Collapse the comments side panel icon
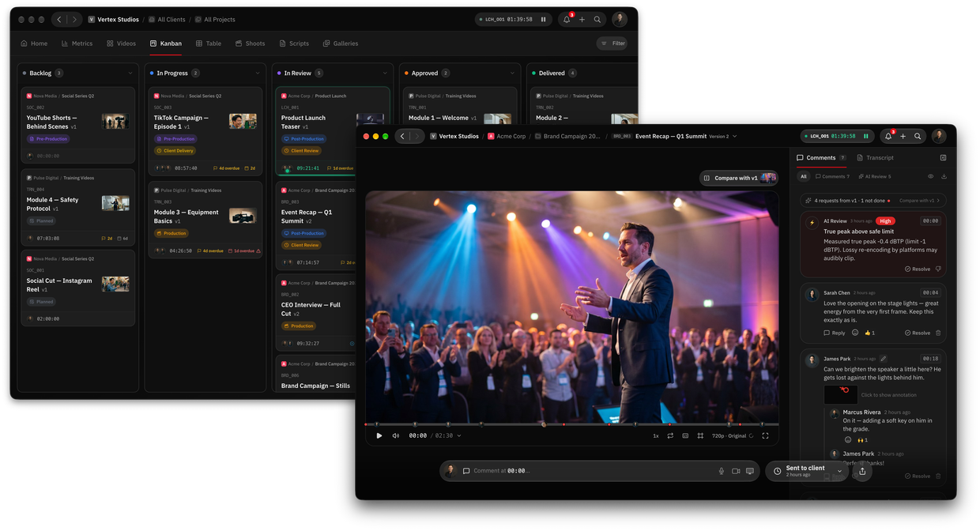 (943, 158)
